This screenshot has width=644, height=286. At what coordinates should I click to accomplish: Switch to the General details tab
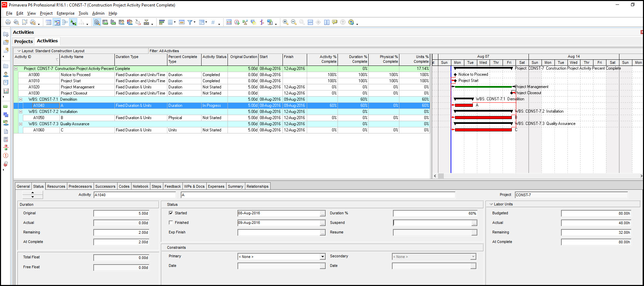click(x=23, y=186)
